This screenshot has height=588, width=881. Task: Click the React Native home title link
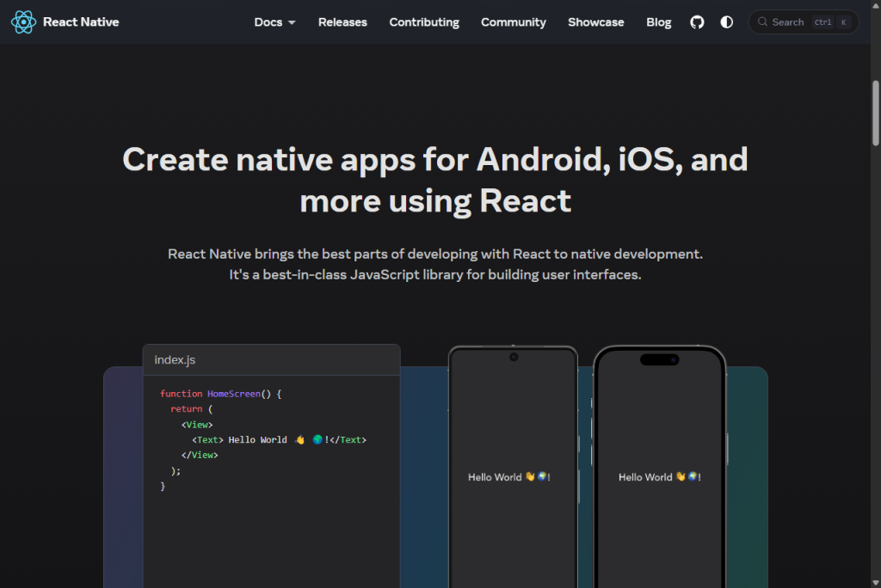tap(81, 21)
